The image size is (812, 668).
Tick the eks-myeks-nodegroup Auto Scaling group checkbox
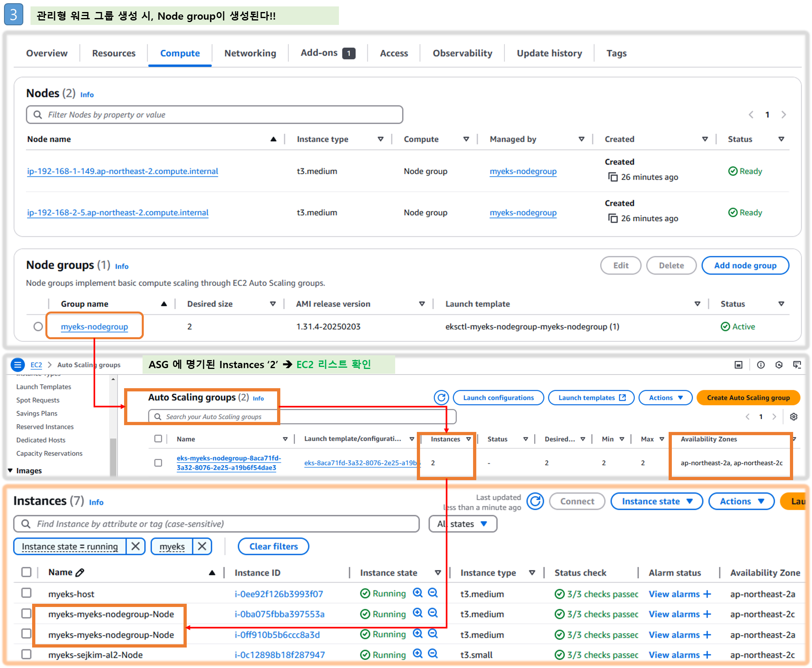pos(158,462)
